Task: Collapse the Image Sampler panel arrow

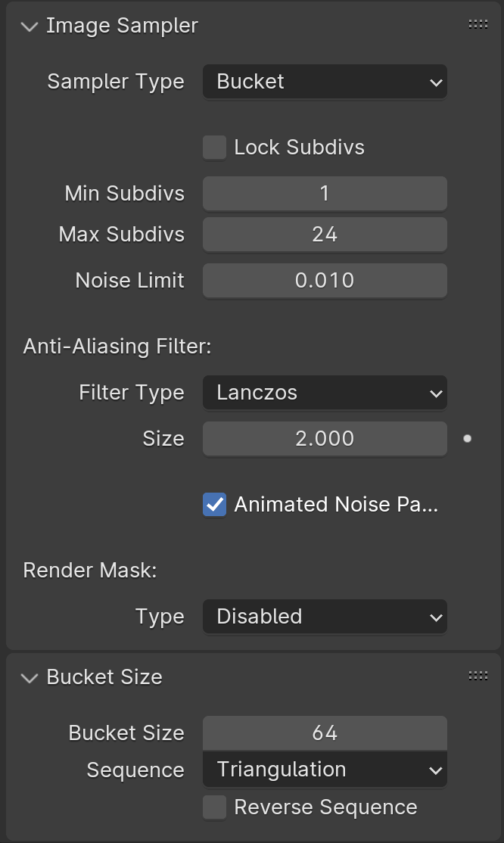Action: [30, 26]
